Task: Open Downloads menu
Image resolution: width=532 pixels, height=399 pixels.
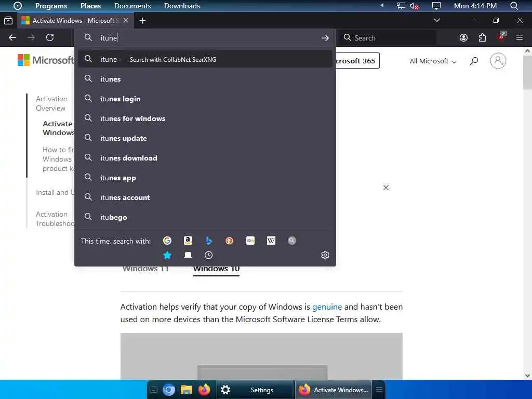Action: coord(182,6)
